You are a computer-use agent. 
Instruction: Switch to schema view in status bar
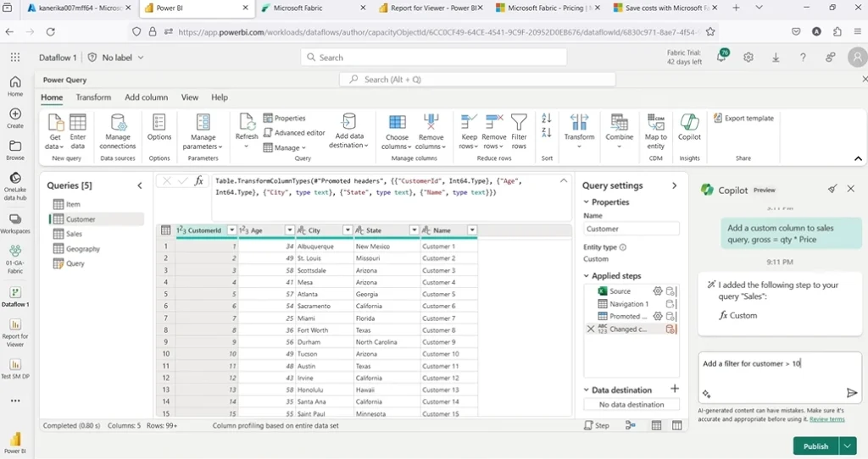click(676, 425)
